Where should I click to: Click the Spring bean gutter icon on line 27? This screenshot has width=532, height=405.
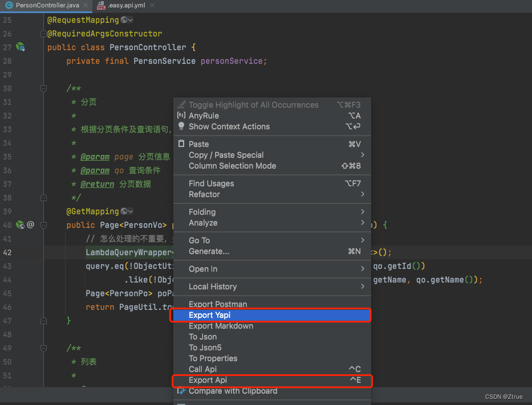click(x=21, y=47)
